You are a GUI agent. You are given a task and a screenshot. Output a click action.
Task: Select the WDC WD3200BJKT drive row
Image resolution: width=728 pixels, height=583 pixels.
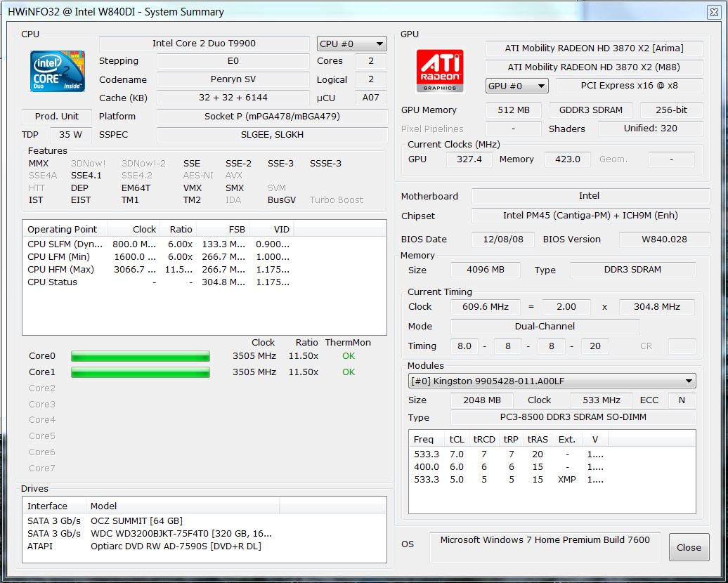click(x=150, y=533)
